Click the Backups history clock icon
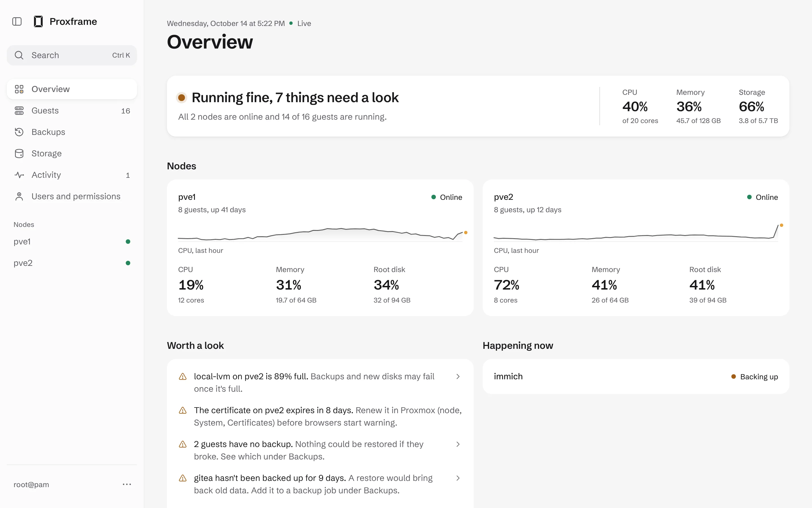812x508 pixels. (19, 132)
